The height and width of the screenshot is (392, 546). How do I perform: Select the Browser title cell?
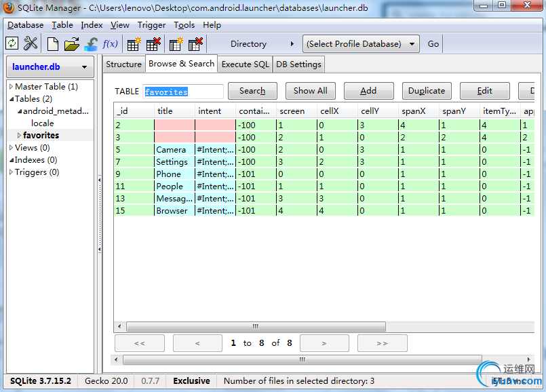(x=174, y=211)
